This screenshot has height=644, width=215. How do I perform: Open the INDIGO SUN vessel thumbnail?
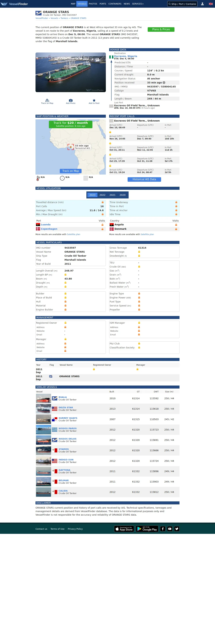click(44, 461)
